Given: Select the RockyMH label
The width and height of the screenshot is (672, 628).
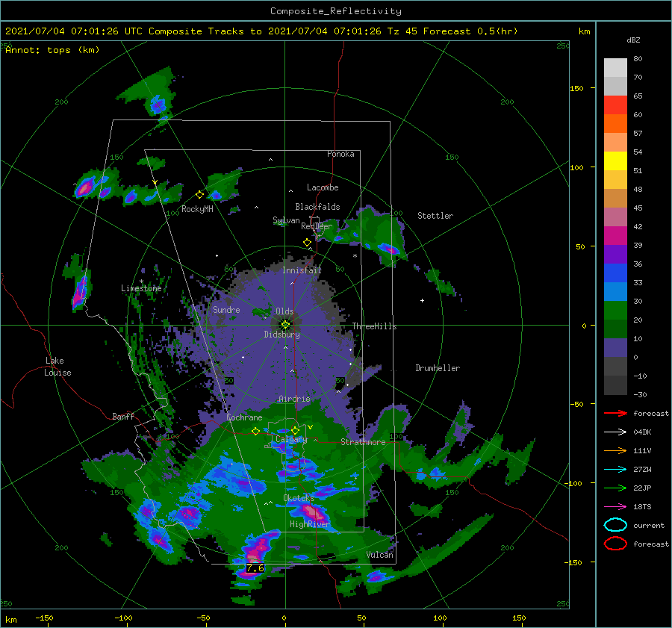Looking at the screenshot, I should coord(197,209).
